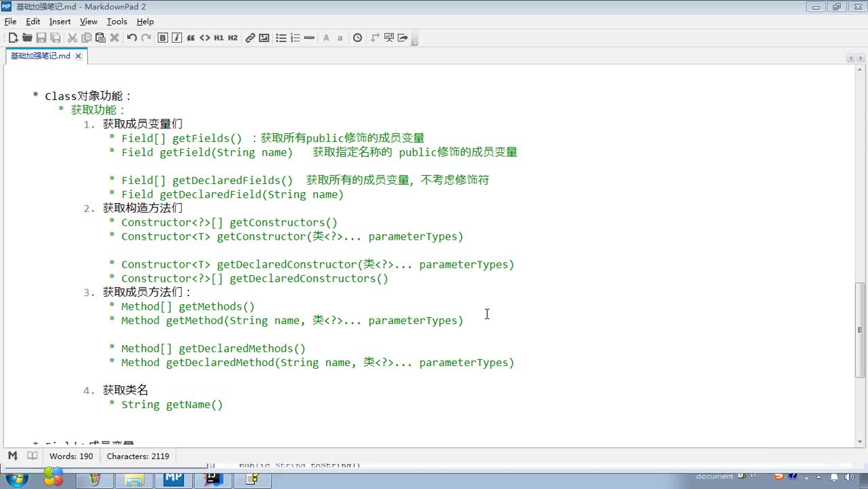Click the 'String getName()' line
The height and width of the screenshot is (489, 868).
point(166,404)
